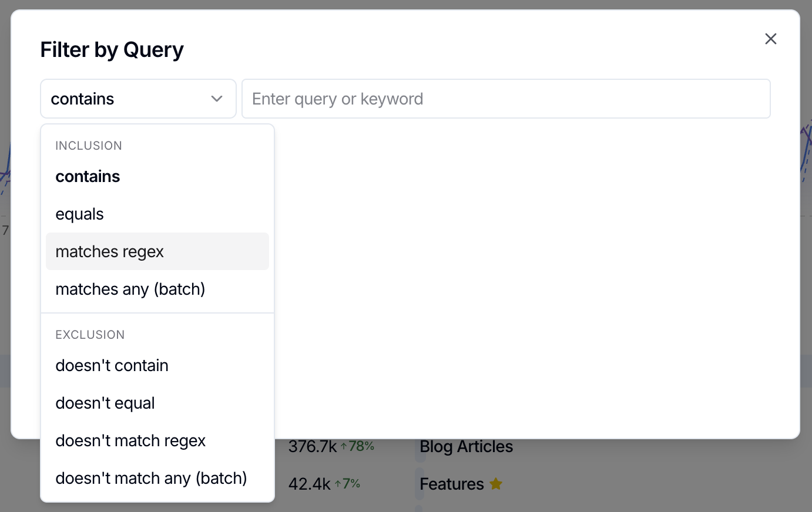Viewport: 812px width, 512px height.
Task: Select "matches any (batch)" option
Action: click(x=130, y=289)
